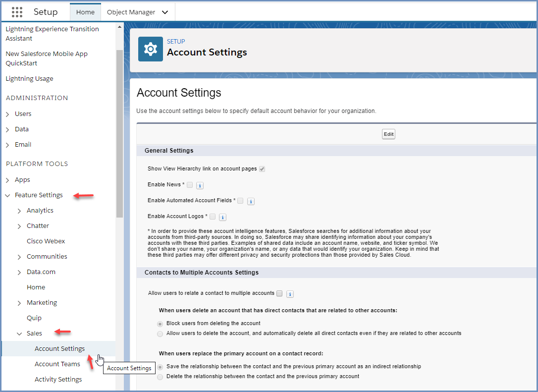Open the Object Manager dropdown arrow
The image size is (538, 392).
click(x=165, y=12)
